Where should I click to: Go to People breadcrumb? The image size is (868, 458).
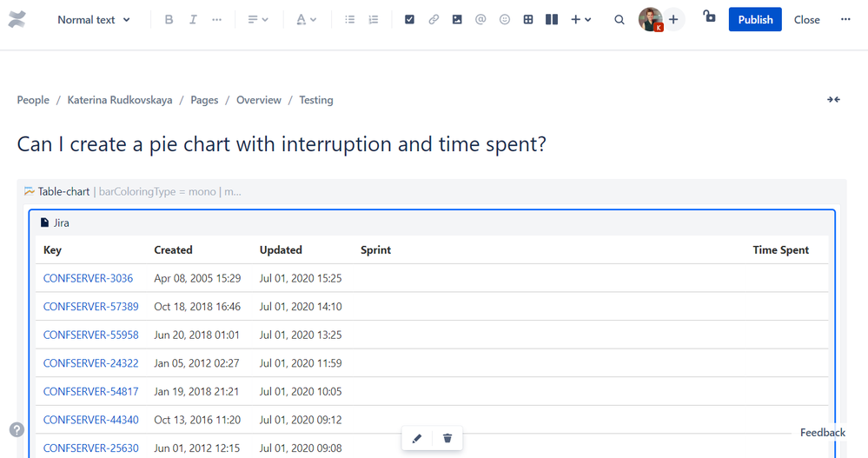point(33,100)
